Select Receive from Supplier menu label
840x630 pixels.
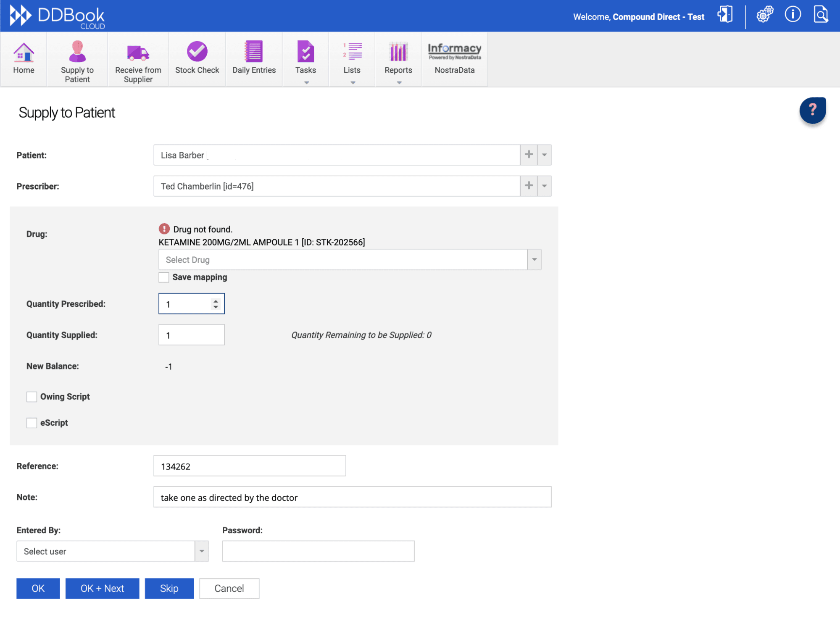(138, 75)
